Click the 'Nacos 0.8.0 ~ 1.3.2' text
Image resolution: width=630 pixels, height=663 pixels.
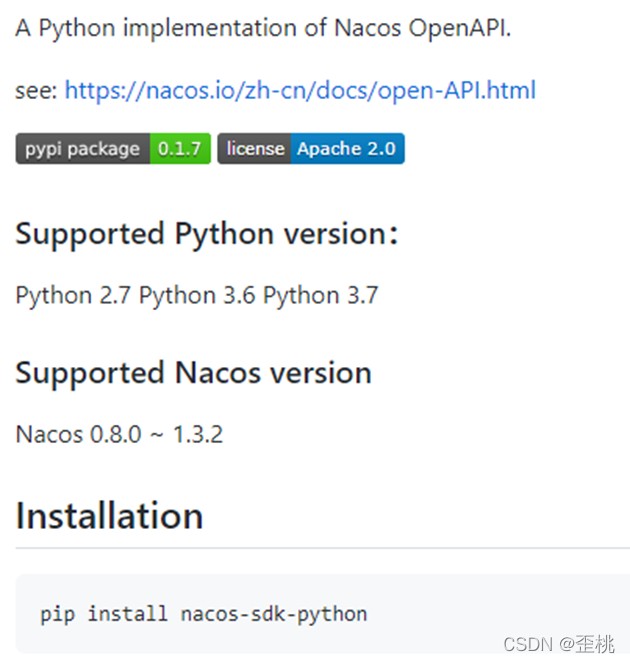pos(119,435)
